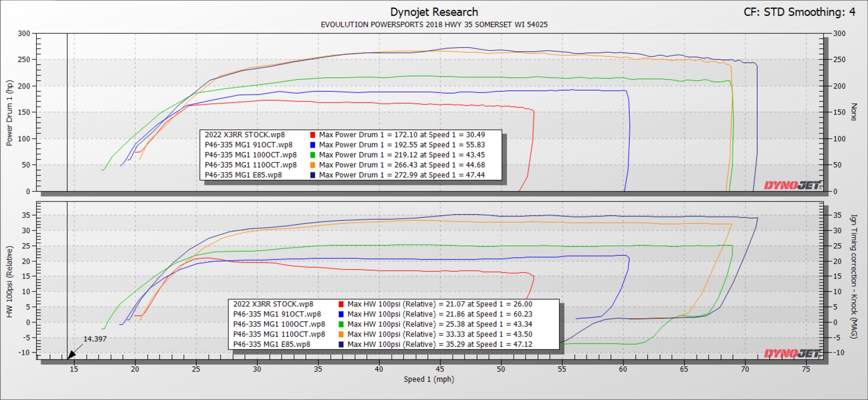Viewport: 868px width, 400px height.
Task: Select P46-335 MG1 91OCT.wp8 in the lower legend
Action: pyautogui.click(x=277, y=314)
